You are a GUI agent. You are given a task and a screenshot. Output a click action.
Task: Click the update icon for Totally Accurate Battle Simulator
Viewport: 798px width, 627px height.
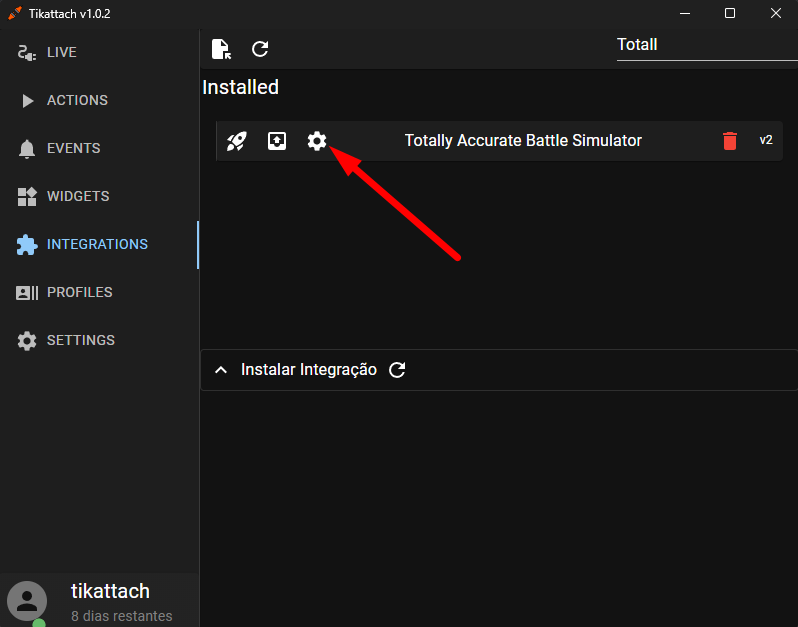(277, 141)
